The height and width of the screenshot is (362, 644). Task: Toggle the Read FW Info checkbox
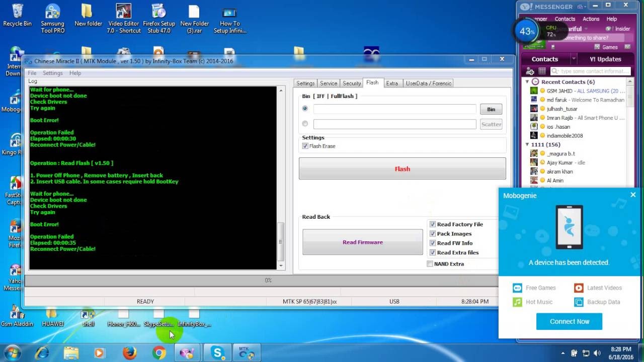432,243
